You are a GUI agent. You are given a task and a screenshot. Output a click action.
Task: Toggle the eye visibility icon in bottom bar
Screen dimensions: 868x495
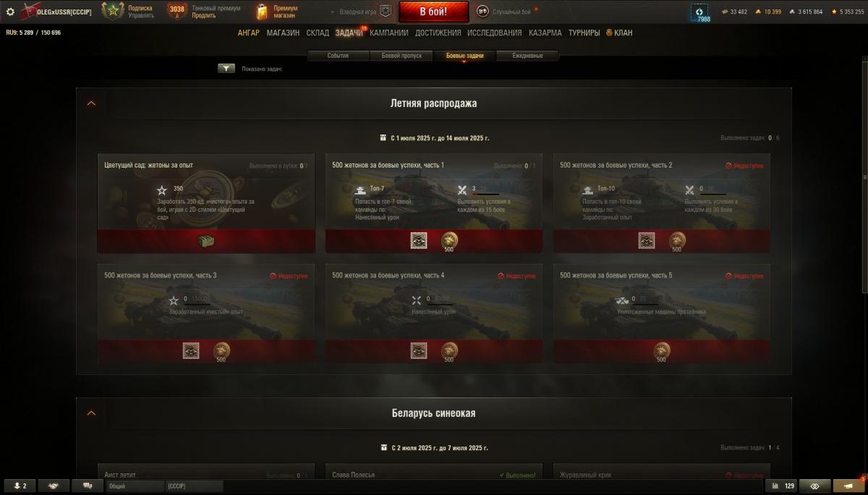pos(815,486)
